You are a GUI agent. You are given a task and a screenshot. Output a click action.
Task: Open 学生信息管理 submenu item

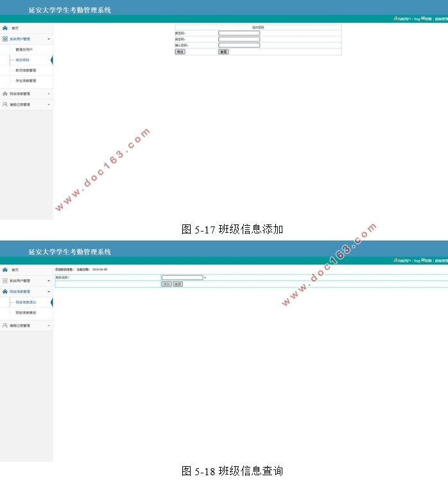tap(26, 81)
